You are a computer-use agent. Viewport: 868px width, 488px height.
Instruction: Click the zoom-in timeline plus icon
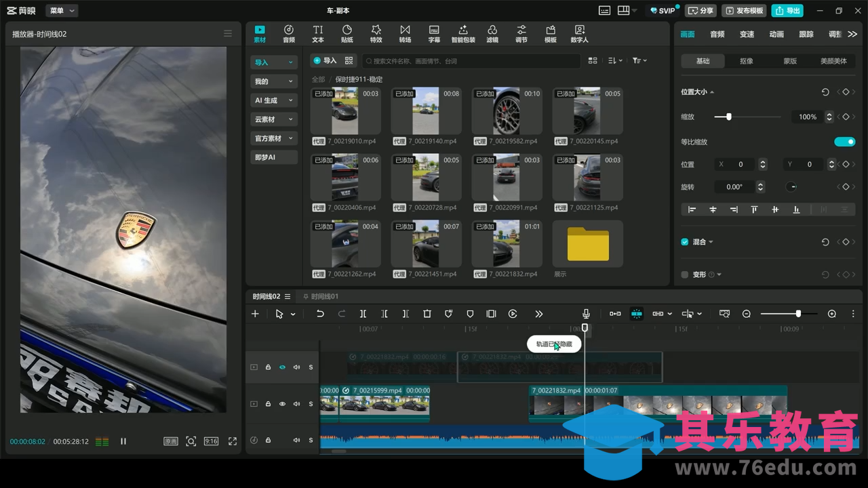click(x=832, y=314)
